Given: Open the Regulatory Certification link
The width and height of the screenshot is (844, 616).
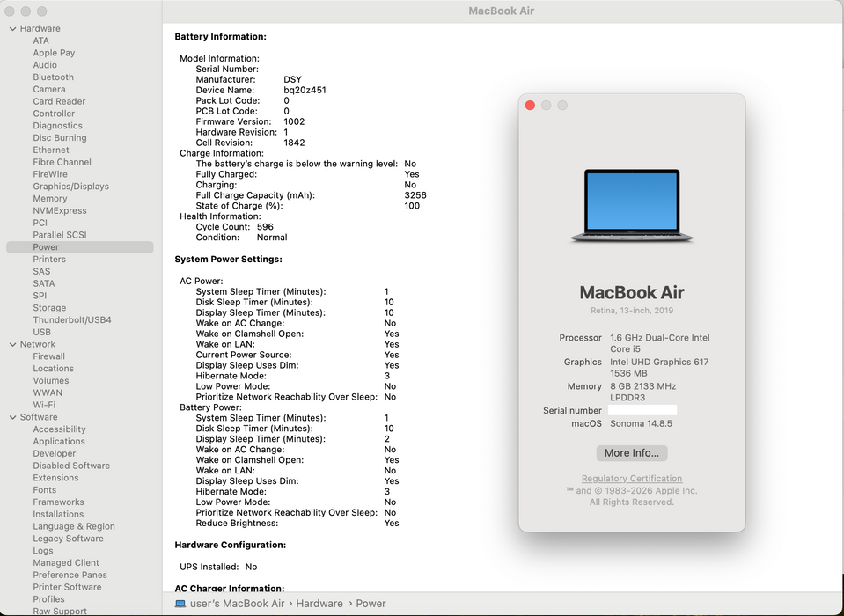Looking at the screenshot, I should pos(631,478).
